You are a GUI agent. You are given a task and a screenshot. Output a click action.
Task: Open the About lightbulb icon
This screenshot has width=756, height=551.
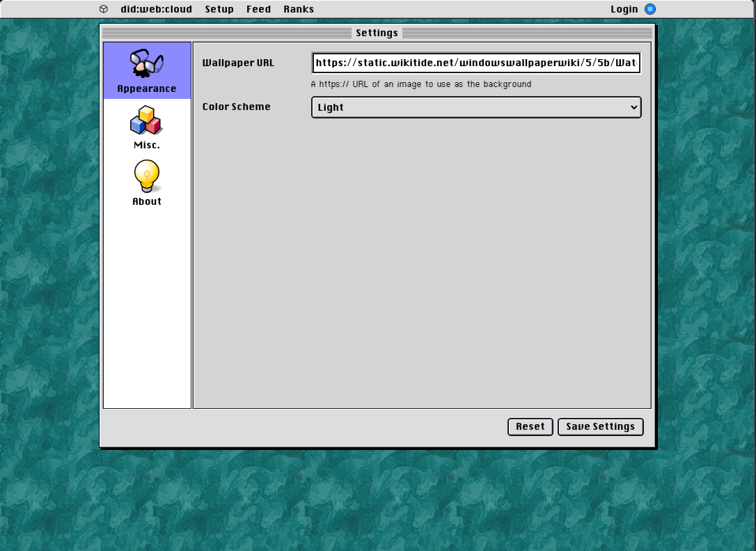(x=147, y=176)
